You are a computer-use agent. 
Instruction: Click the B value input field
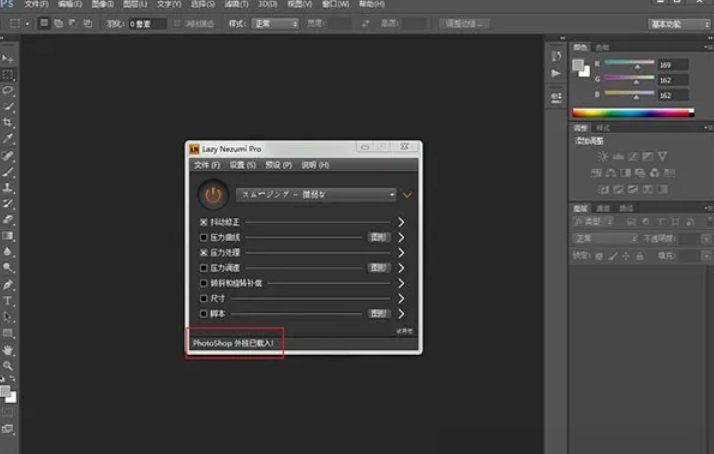[x=673, y=95]
